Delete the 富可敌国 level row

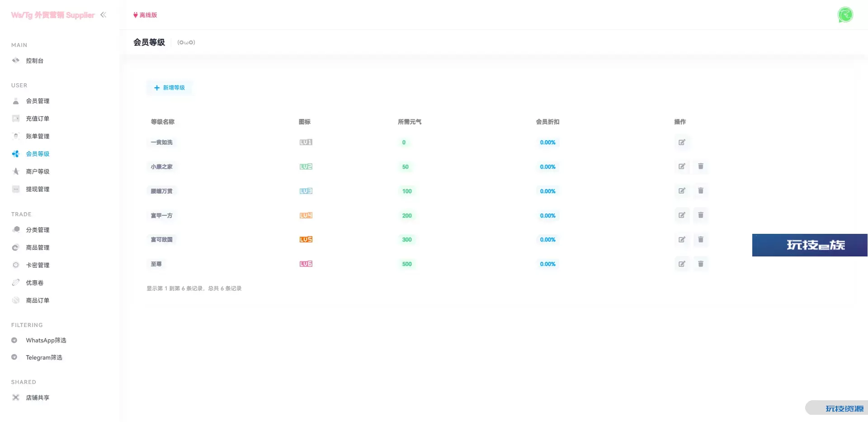tap(701, 240)
